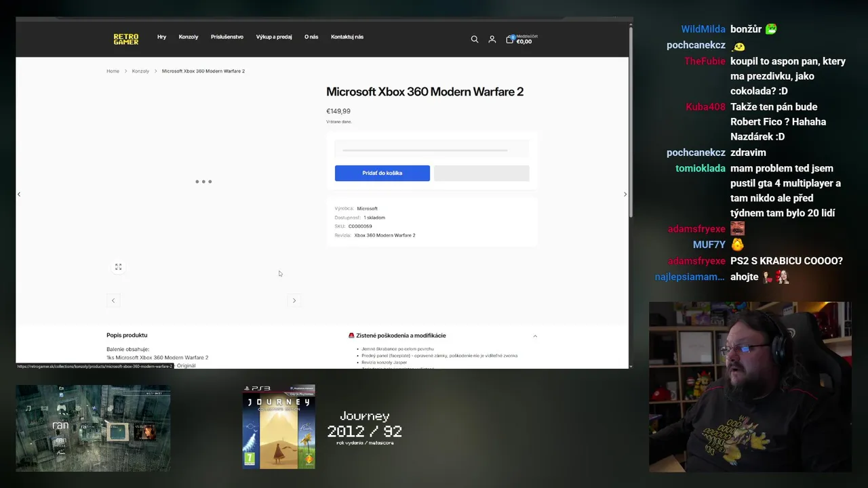Click the Journey PS3 cover thumbnail
The height and width of the screenshot is (488, 868).
pyautogui.click(x=279, y=427)
